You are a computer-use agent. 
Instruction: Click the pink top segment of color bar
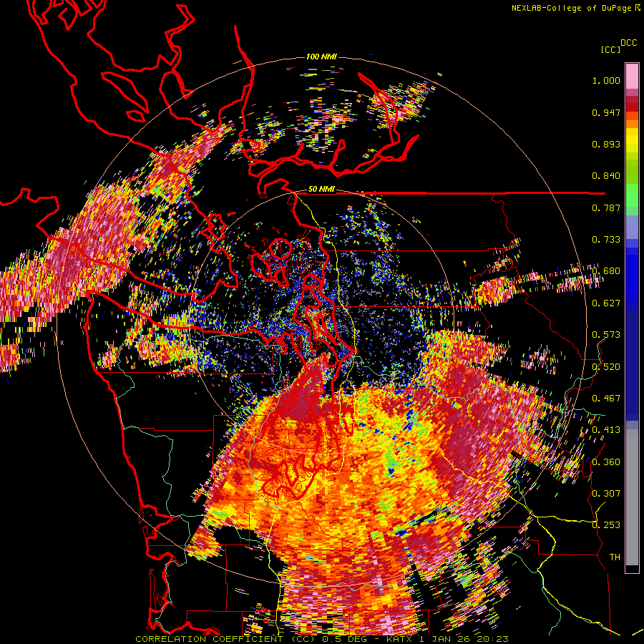pyautogui.click(x=632, y=76)
